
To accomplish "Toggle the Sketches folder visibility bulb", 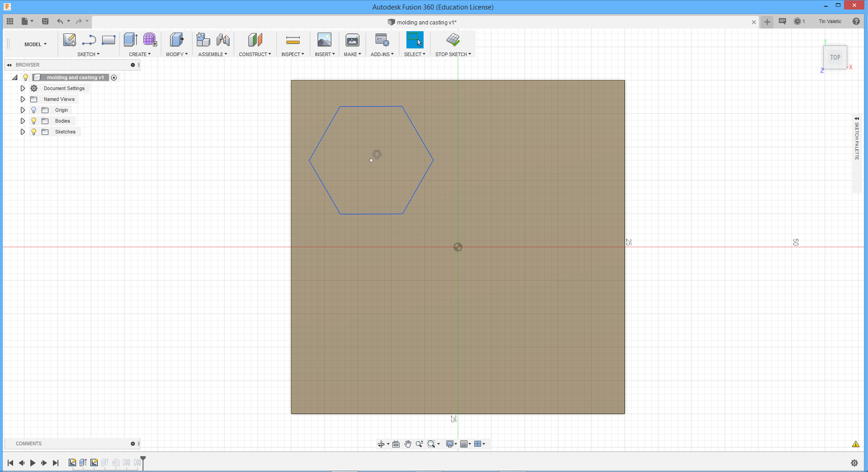I will pos(33,132).
